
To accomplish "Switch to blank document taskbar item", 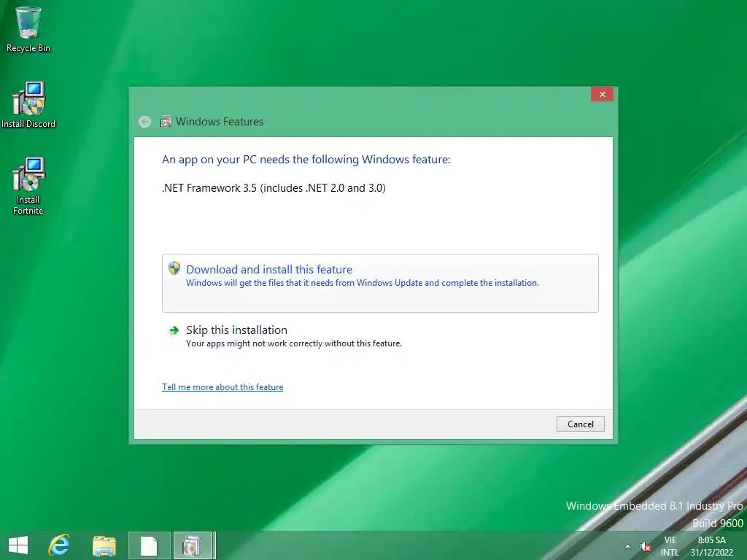I will (149, 545).
